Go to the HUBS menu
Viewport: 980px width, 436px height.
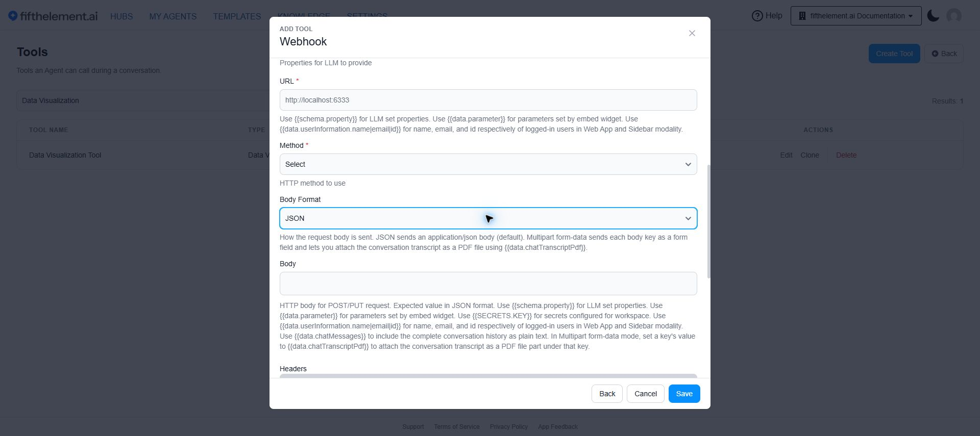coord(121,16)
